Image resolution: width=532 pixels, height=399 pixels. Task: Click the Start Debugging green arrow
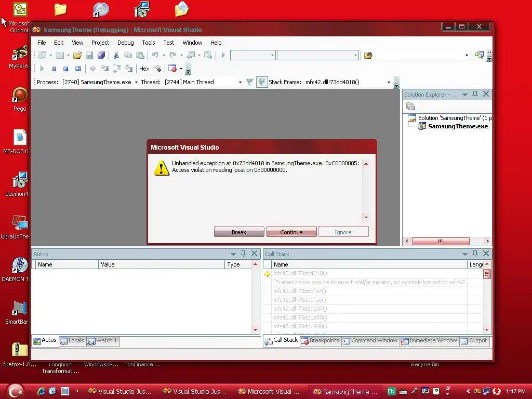click(223, 55)
